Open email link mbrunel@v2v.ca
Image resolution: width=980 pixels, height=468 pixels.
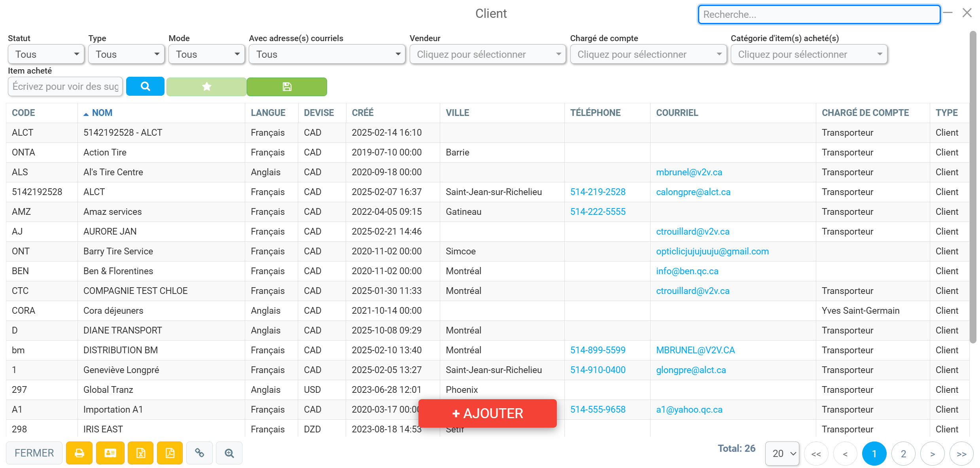[x=689, y=172]
